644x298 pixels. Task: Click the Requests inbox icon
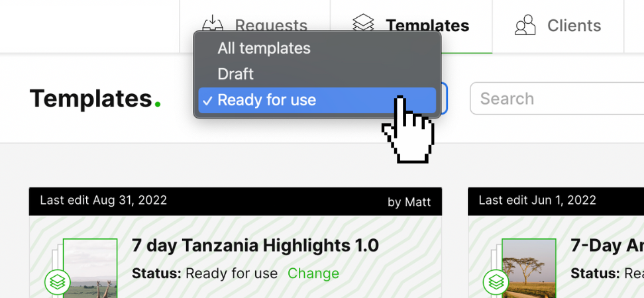[x=213, y=24]
